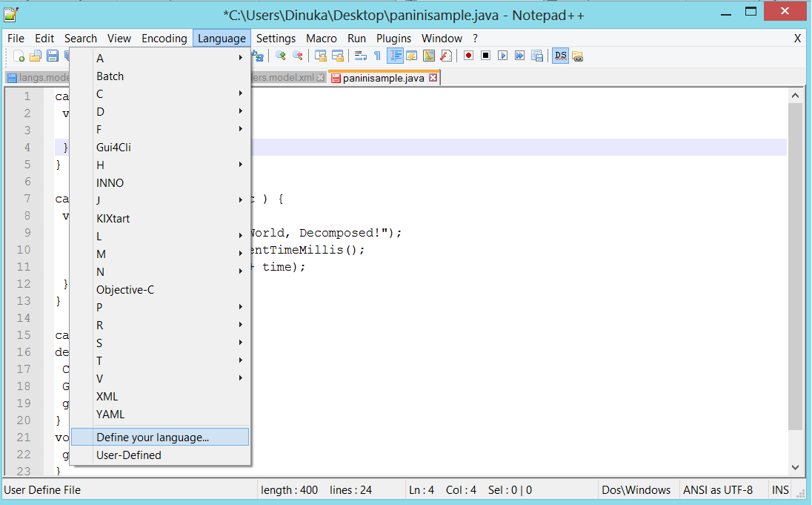Click the Zoom In magnifier icon

279,55
